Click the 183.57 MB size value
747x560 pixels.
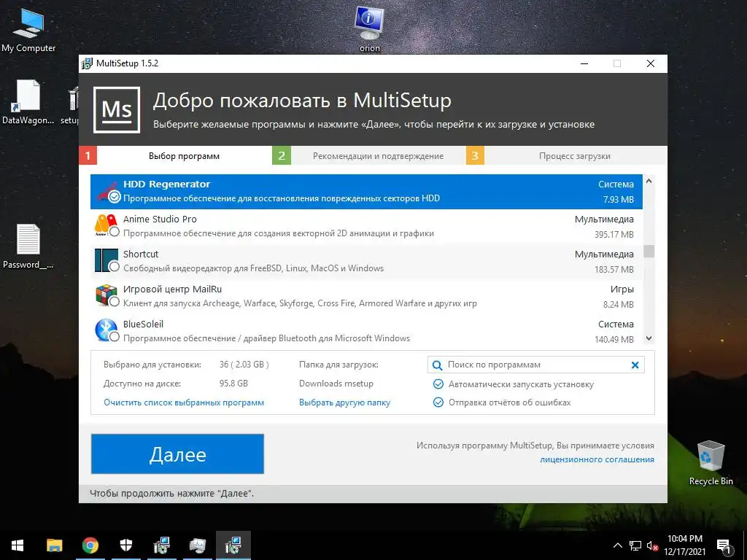pyautogui.click(x=614, y=270)
